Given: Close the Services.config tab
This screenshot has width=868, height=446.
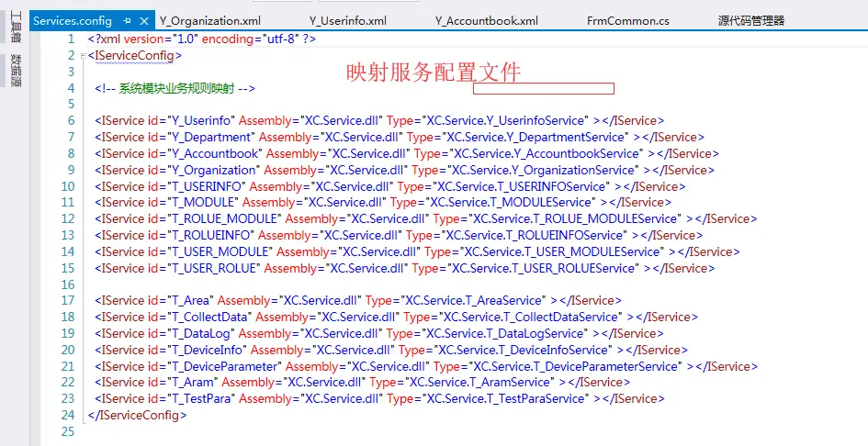Looking at the screenshot, I should click(144, 21).
